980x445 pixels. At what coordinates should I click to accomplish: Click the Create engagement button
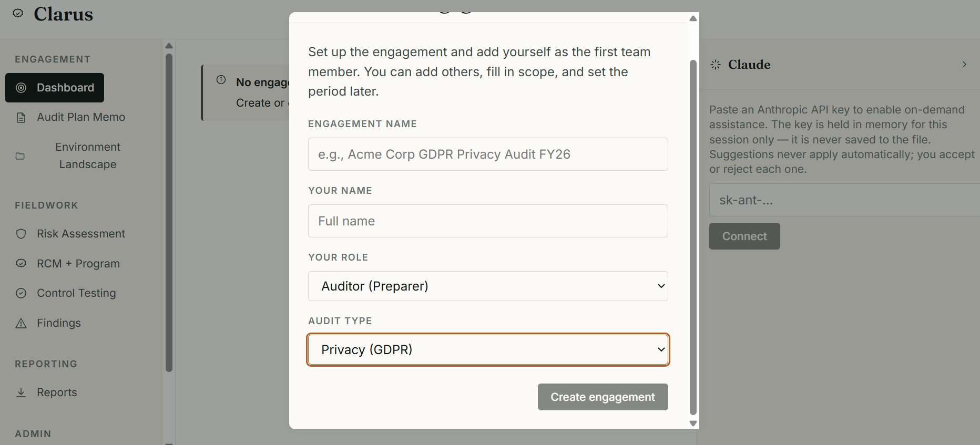pyautogui.click(x=603, y=397)
